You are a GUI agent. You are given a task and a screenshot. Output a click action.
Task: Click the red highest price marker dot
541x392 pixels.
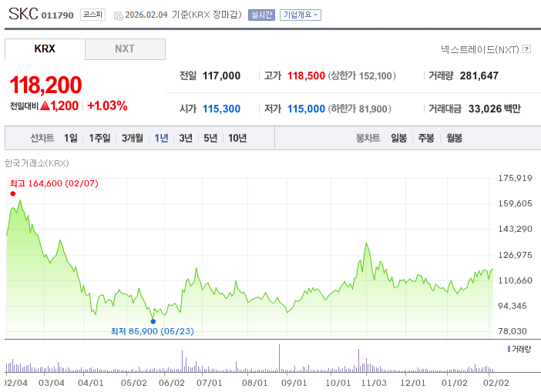tap(13, 194)
